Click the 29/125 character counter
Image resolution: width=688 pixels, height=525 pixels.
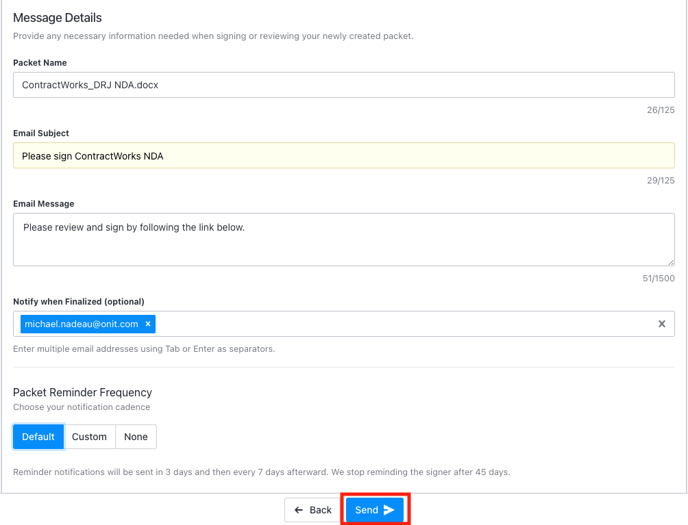660,181
